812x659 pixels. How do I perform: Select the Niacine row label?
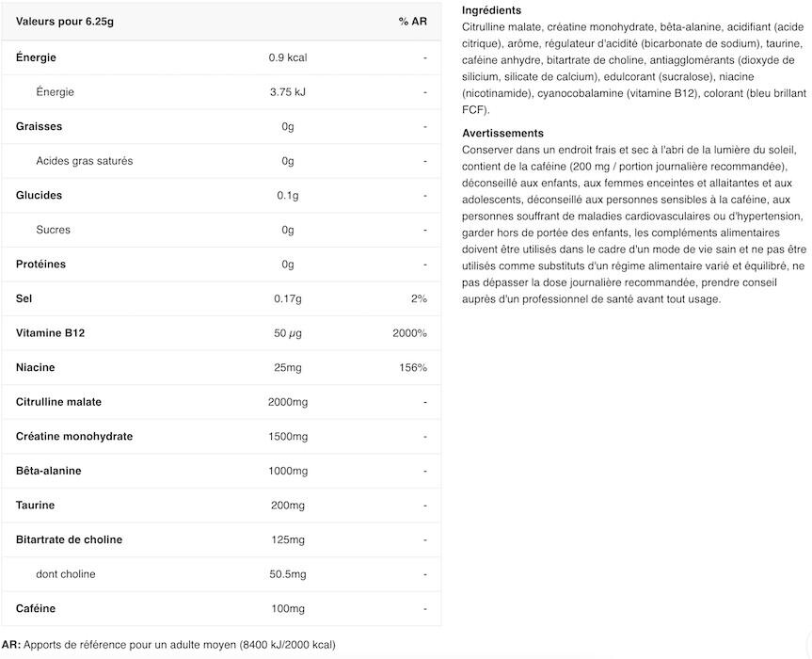[x=38, y=367]
